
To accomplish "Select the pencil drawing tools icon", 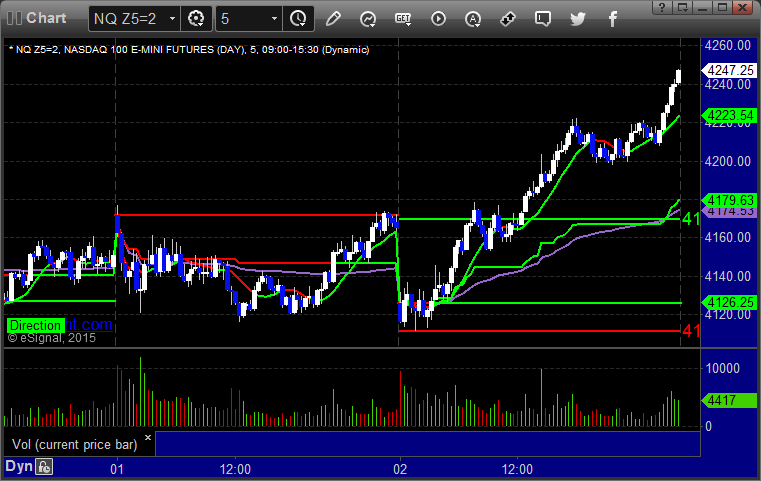I will coord(333,19).
